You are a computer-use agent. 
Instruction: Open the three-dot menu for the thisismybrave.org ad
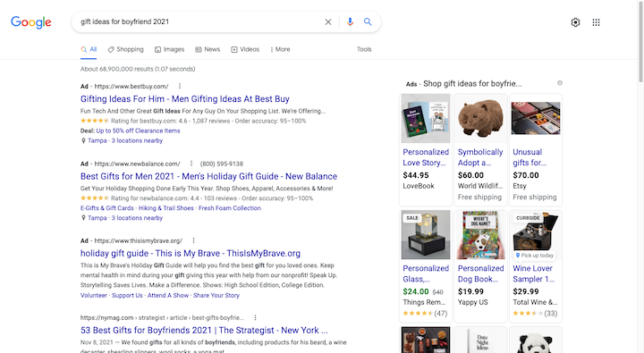pyautogui.click(x=193, y=240)
